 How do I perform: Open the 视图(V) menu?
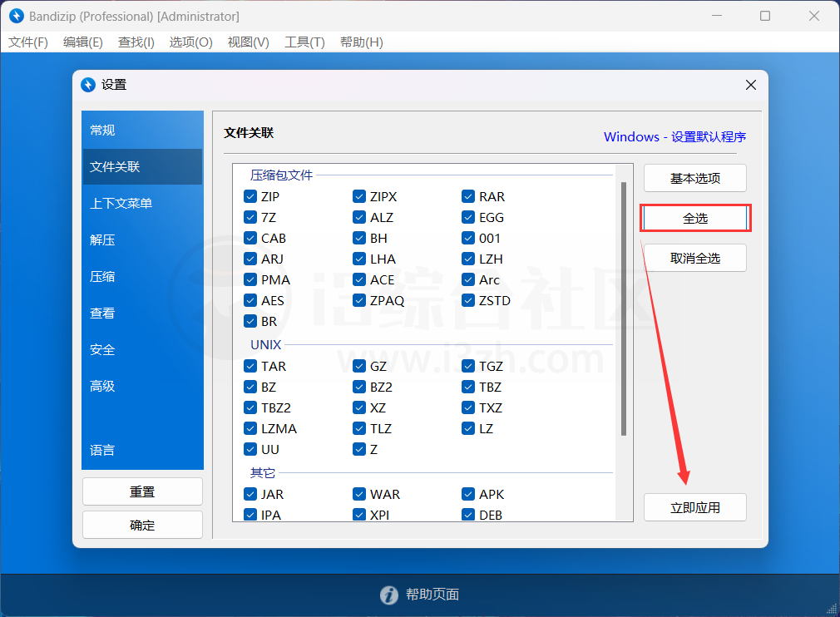(248, 42)
